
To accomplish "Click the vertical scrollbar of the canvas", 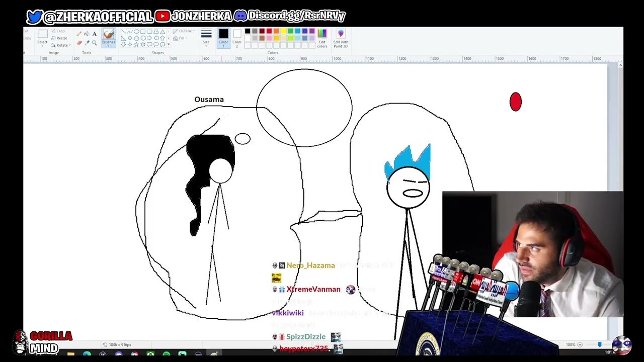I will point(620,201).
